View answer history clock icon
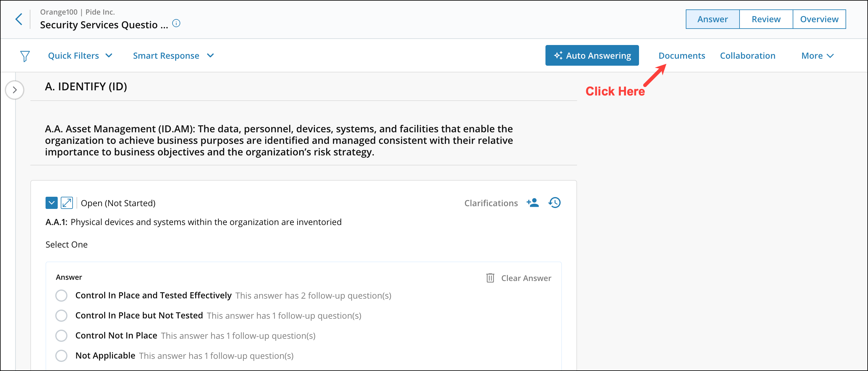 coord(554,203)
